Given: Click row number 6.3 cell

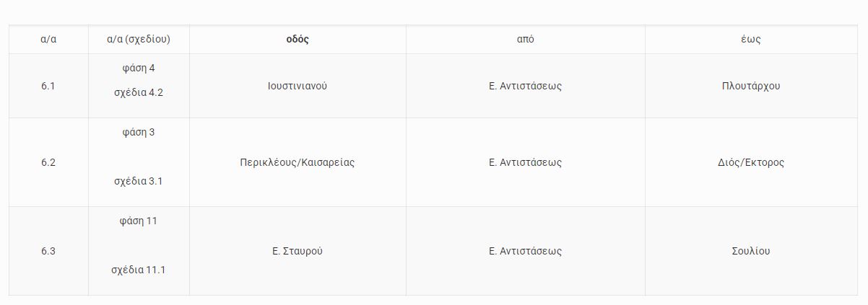Looking at the screenshot, I should (x=48, y=252).
